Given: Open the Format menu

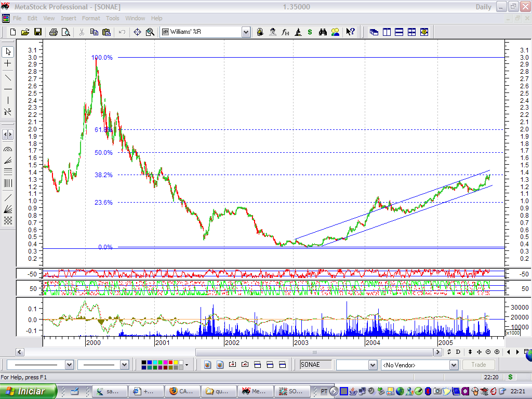Looking at the screenshot, I should [91, 18].
